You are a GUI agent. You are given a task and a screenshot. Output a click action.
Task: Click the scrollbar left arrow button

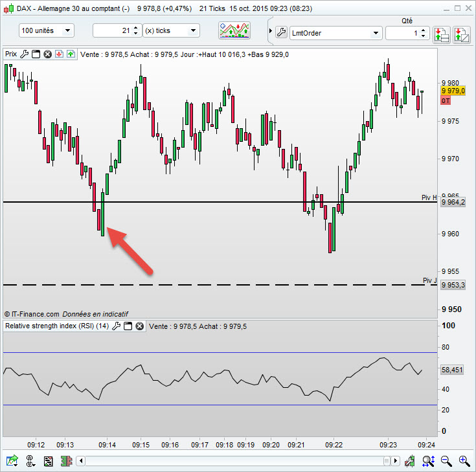[x=81, y=461]
